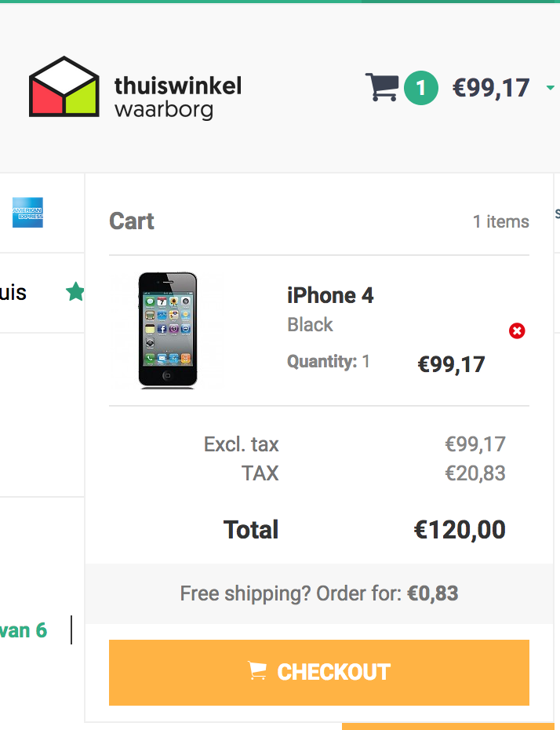560x730 pixels.
Task: Click the green star rating icon
Action: (x=75, y=292)
